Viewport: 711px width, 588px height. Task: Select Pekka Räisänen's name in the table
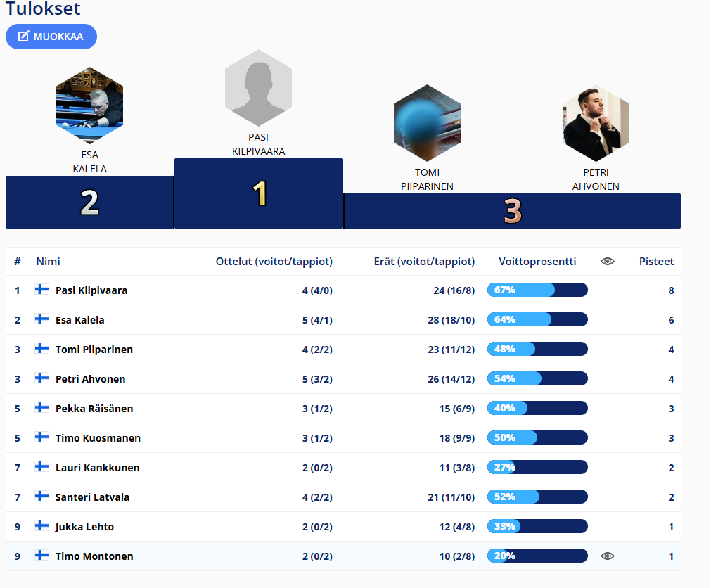pyautogui.click(x=94, y=409)
